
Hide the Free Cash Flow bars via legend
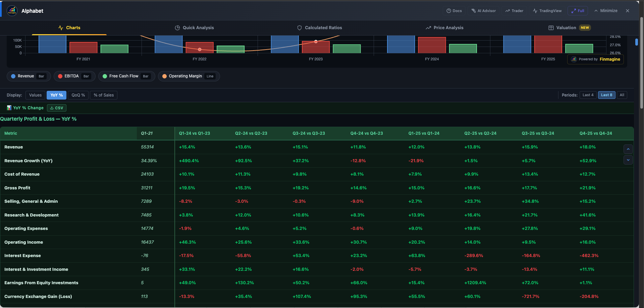tap(126, 76)
